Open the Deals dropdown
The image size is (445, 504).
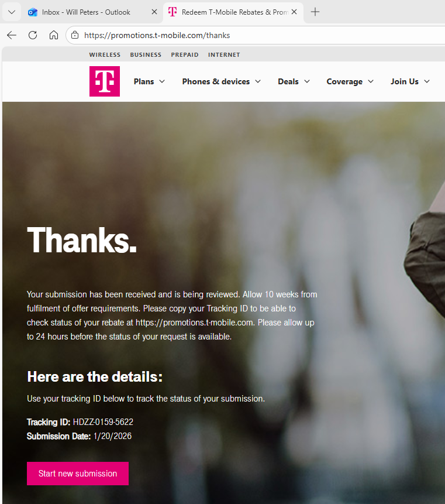point(294,81)
